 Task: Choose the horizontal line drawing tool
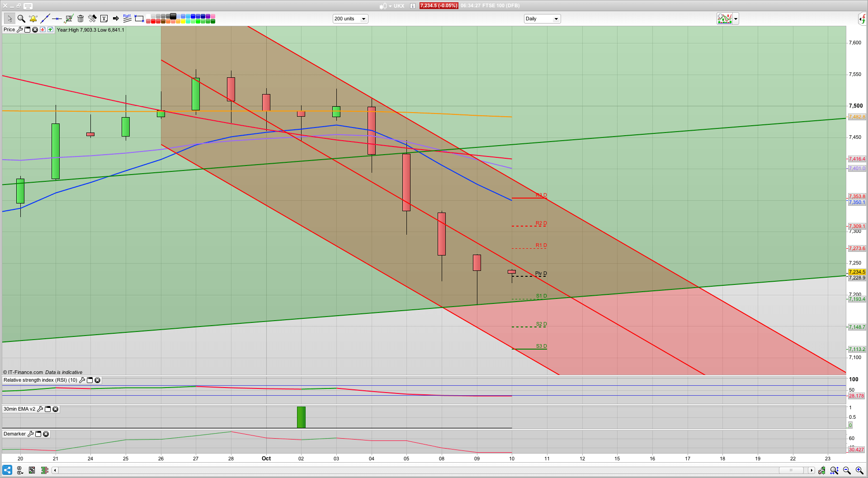tap(57, 19)
